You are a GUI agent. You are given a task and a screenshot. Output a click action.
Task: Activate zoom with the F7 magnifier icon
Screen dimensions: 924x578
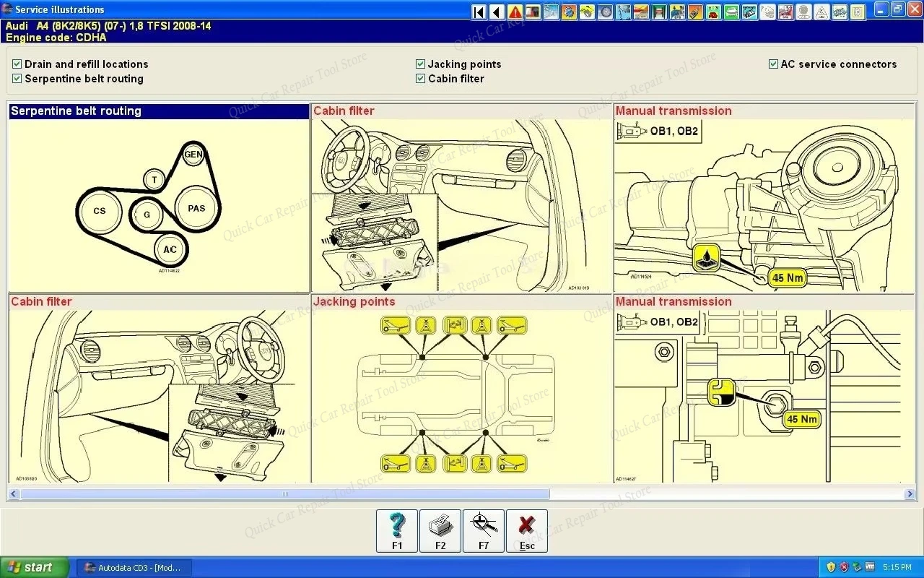483,531
